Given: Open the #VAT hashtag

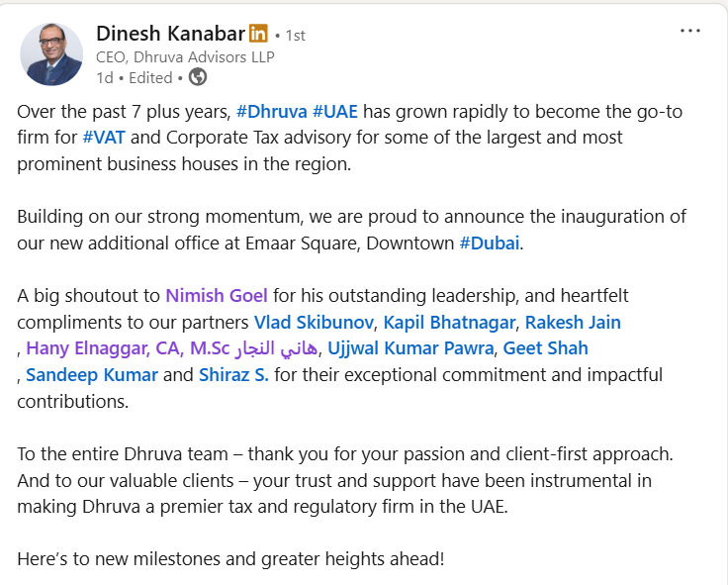Looking at the screenshot, I should (x=103, y=138).
